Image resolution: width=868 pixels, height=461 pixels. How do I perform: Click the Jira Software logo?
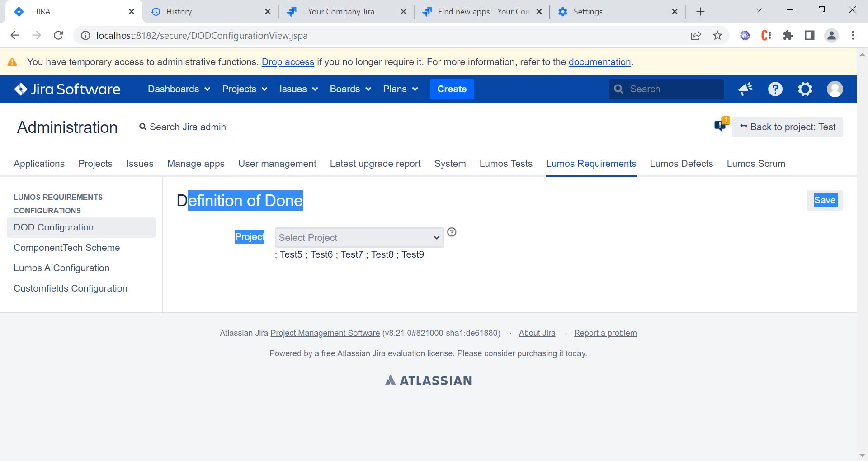coord(67,89)
